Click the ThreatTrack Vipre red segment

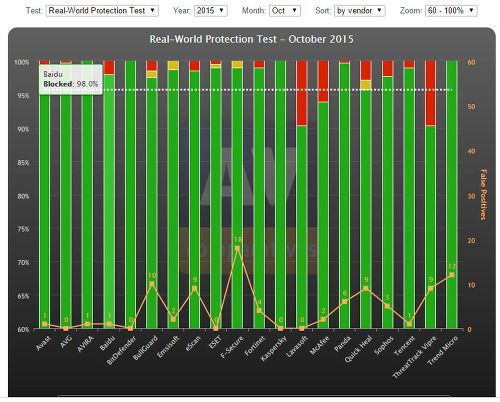(x=430, y=93)
